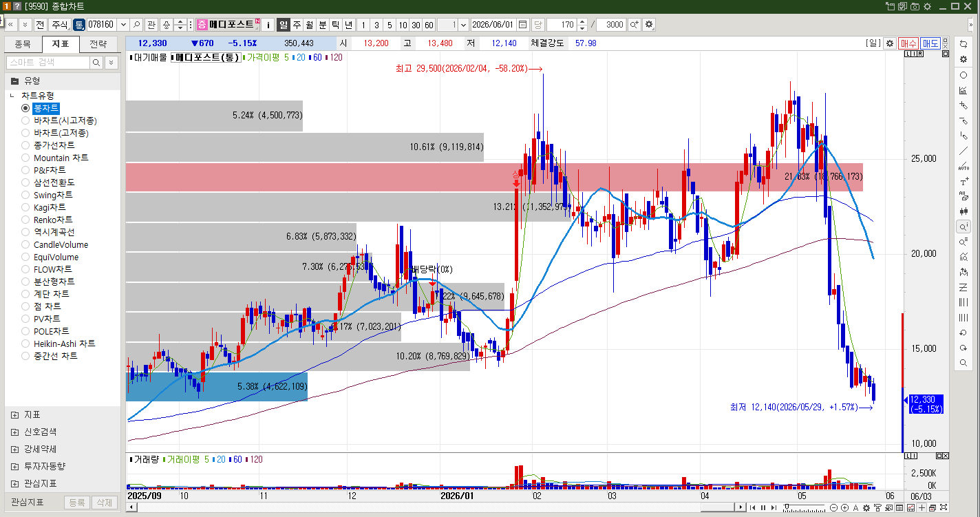The width and height of the screenshot is (980, 517).
Task: Select the 일 daily period button
Action: [x=284, y=25]
